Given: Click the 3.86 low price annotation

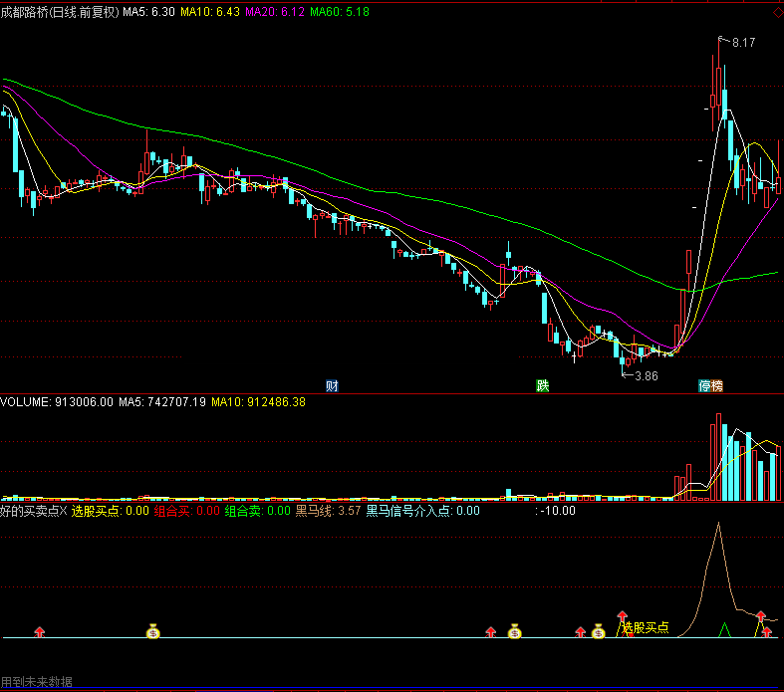Looking at the screenshot, I should click(x=647, y=375).
